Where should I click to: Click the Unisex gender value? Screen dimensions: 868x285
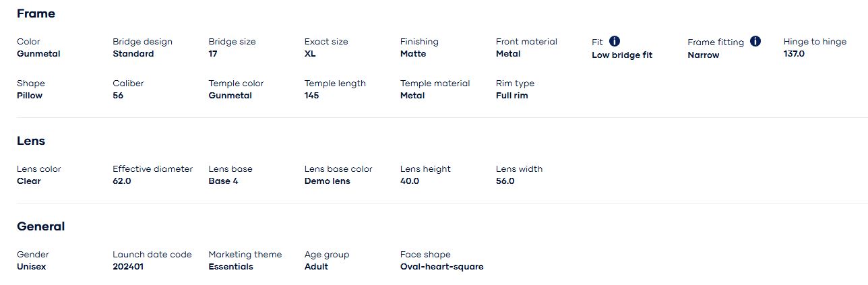(x=31, y=267)
